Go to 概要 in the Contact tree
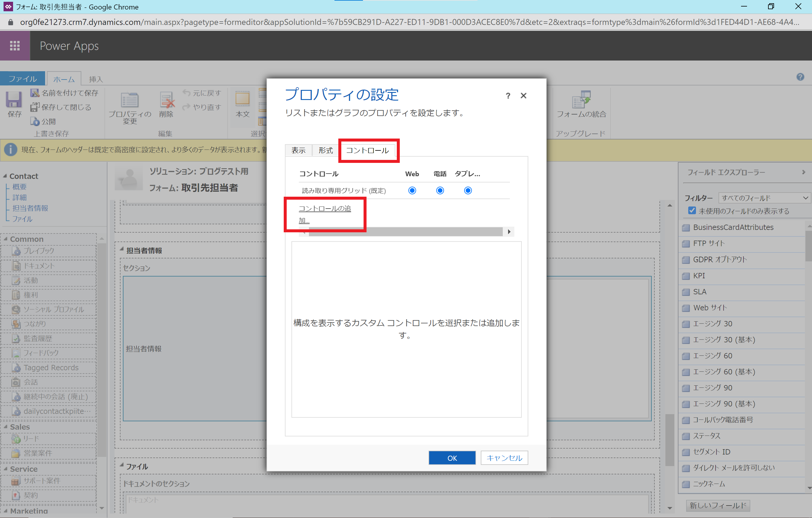This screenshot has width=812, height=518. point(19,187)
